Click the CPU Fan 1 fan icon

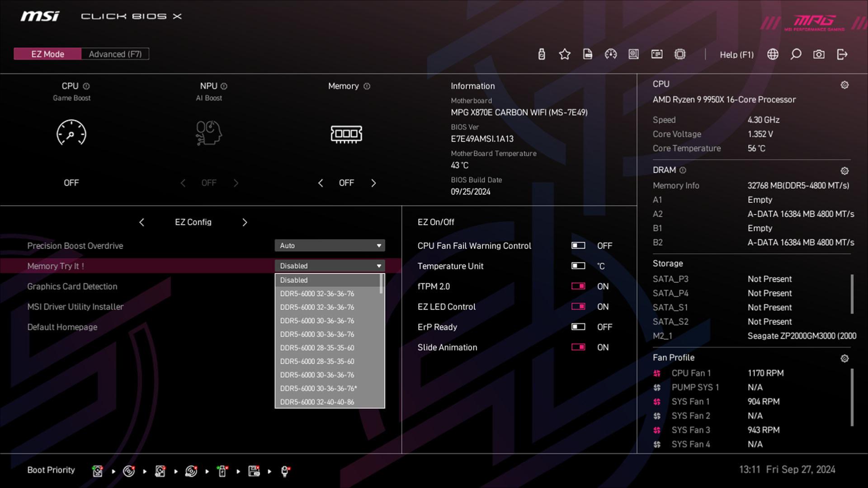657,373
